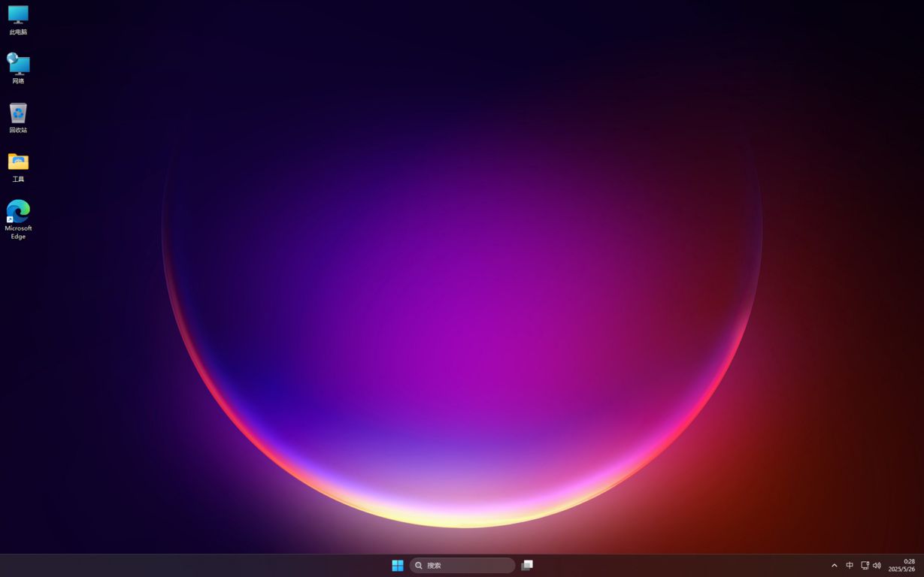This screenshot has height=577, width=924.
Task: Open the network status tray icon
Action: [865, 566]
